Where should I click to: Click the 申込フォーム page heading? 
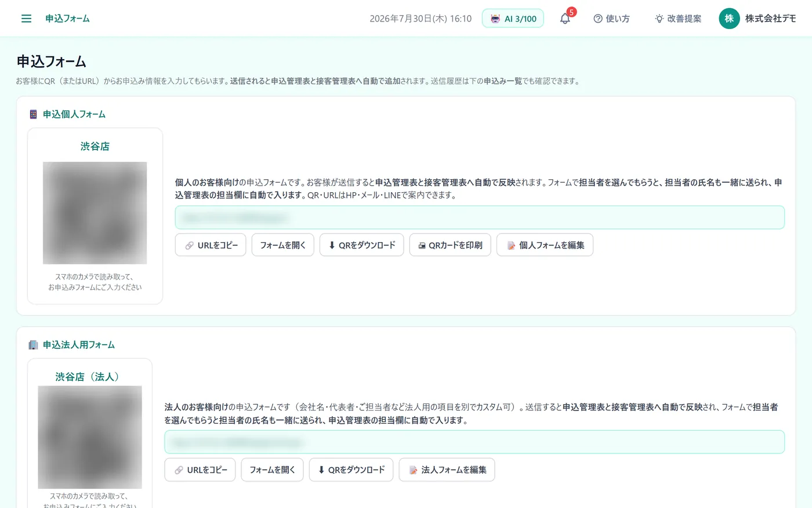pyautogui.click(x=52, y=62)
